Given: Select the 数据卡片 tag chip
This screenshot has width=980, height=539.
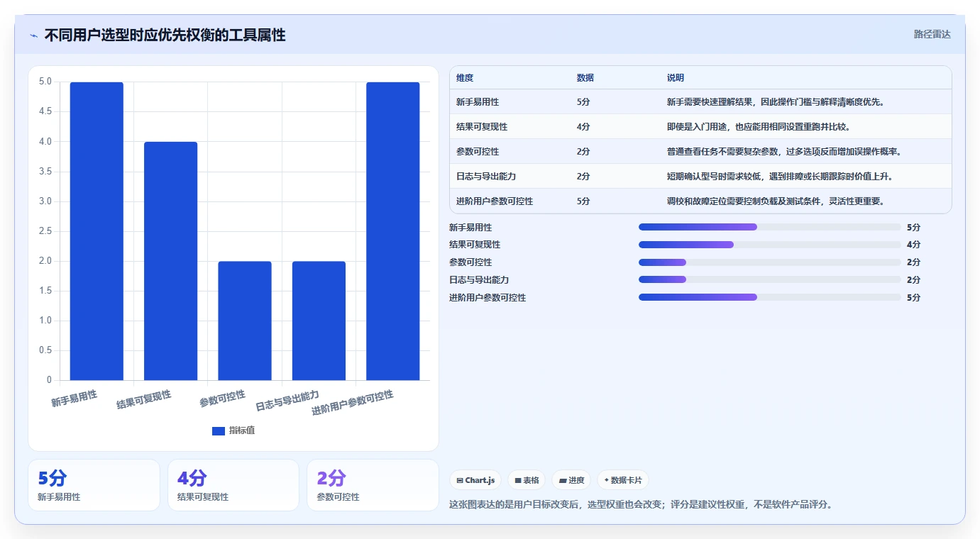Looking at the screenshot, I should pos(623,480).
